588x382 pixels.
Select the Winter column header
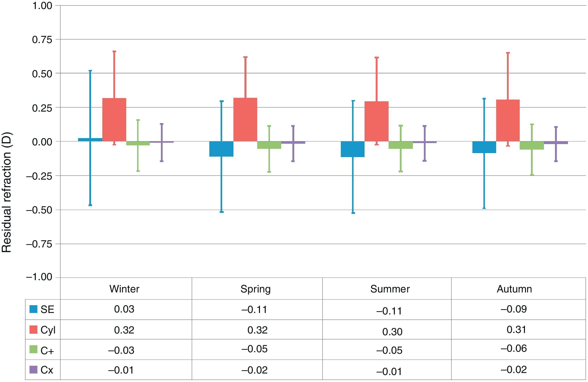point(124,289)
